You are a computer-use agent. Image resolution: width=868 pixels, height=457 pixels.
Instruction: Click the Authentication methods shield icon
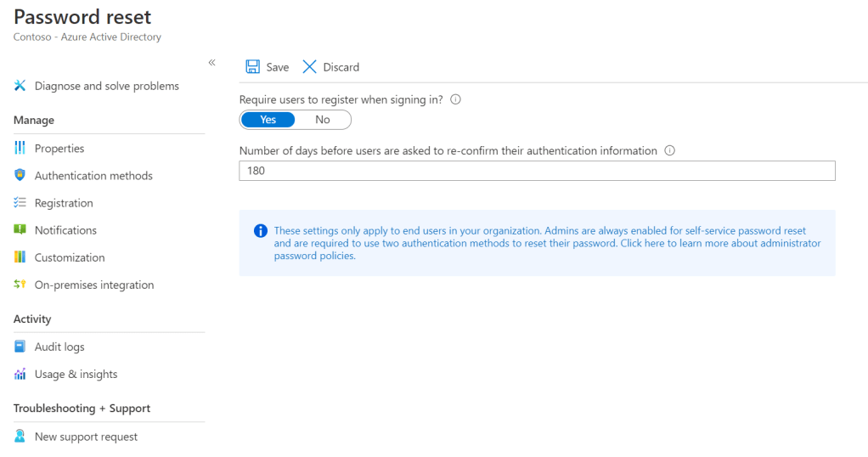[x=20, y=176]
